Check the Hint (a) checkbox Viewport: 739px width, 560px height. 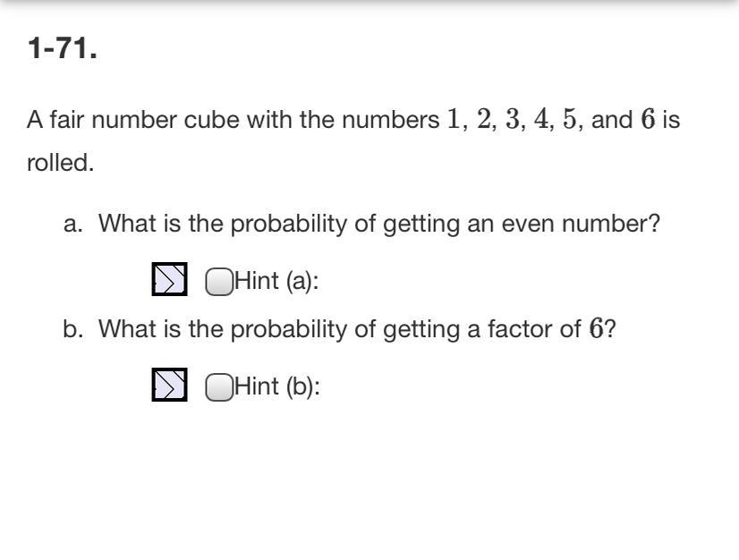219,282
